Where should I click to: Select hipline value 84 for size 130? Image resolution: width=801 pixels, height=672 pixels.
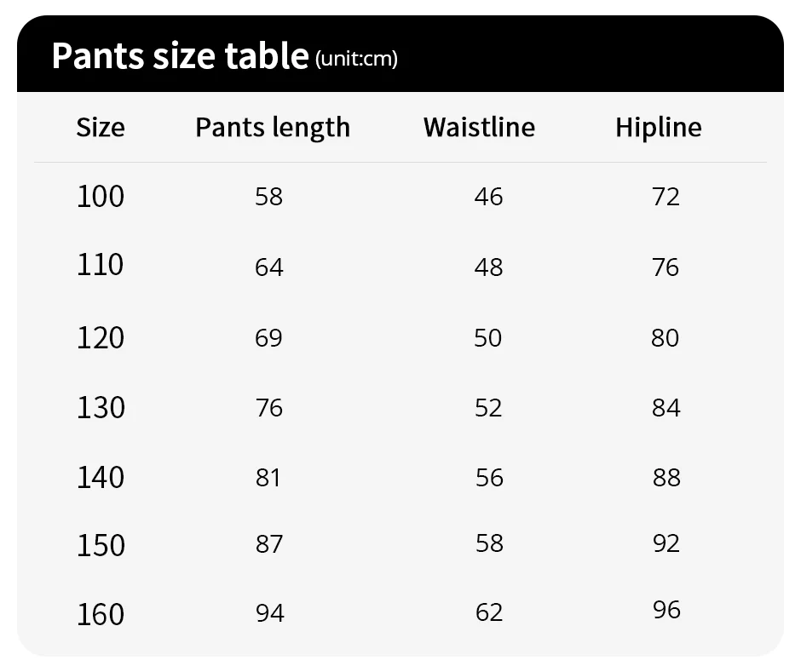pos(666,408)
